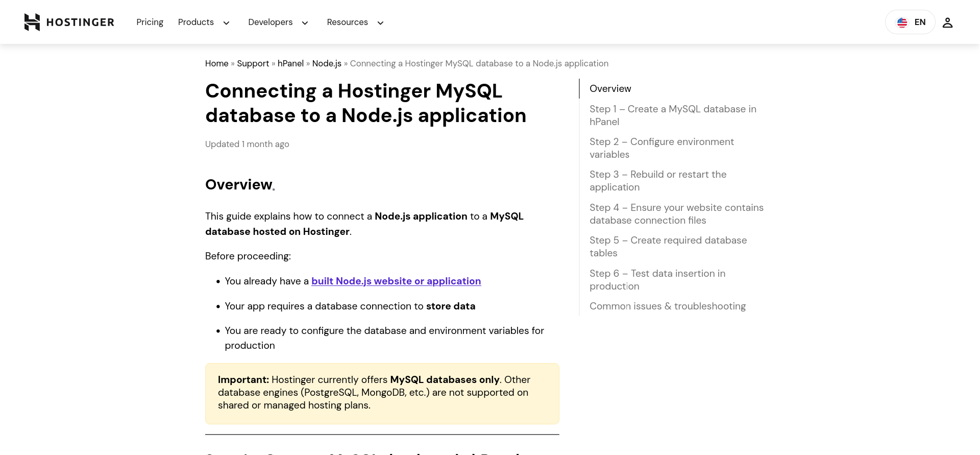
Task: Expand the Products dropdown chevron
Action: point(227,23)
